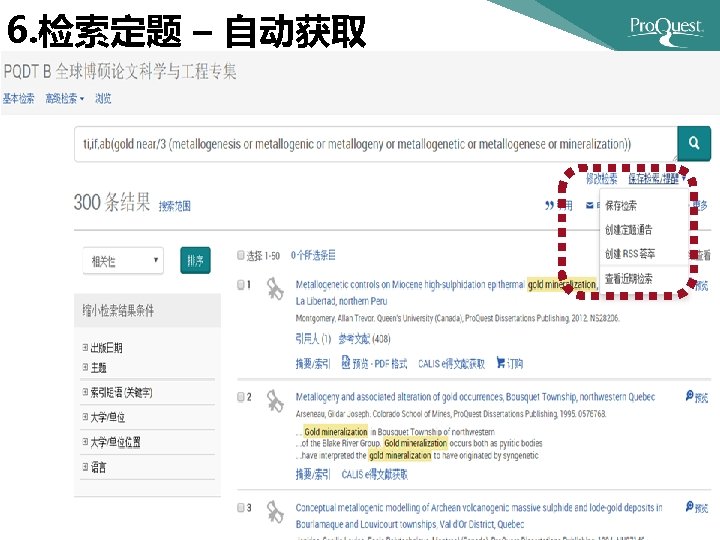This screenshot has height=540, width=720.
Task: Open the 高级检索 dropdown menu
Action: [65, 98]
